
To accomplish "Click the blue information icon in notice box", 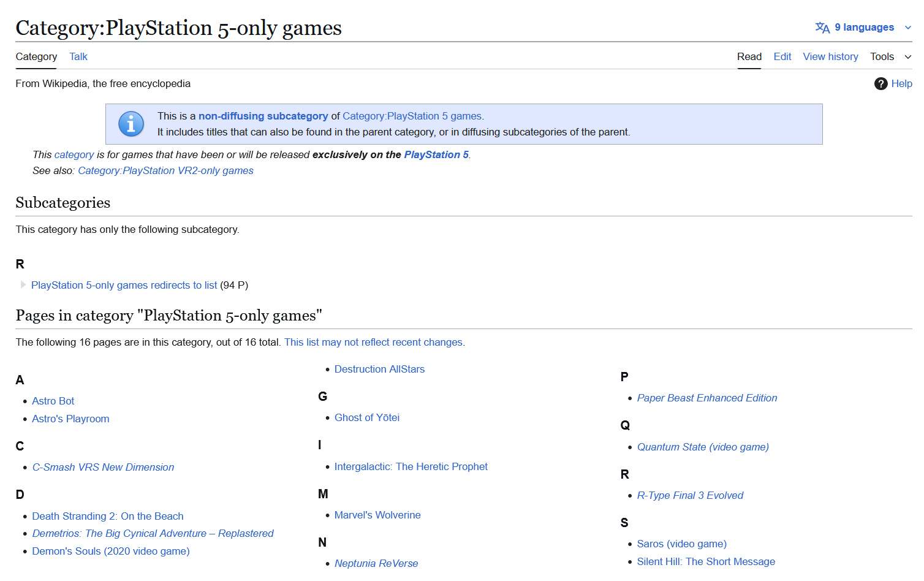I will click(131, 124).
